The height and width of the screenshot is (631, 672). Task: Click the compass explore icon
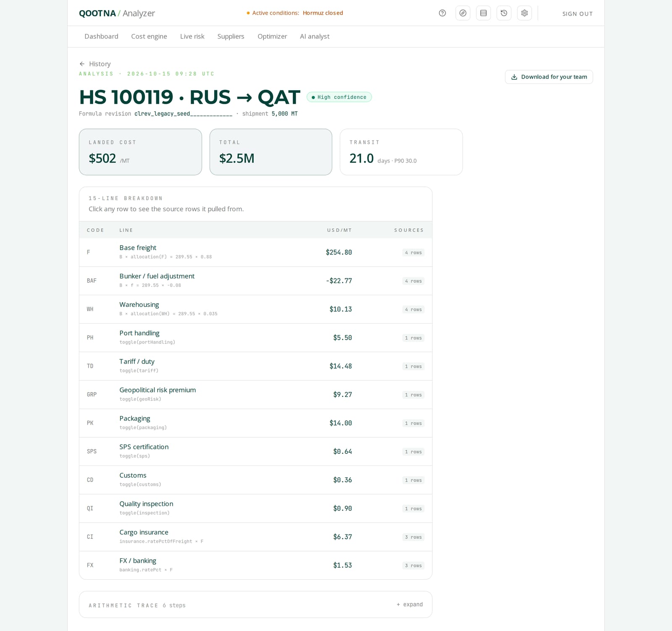(x=463, y=13)
